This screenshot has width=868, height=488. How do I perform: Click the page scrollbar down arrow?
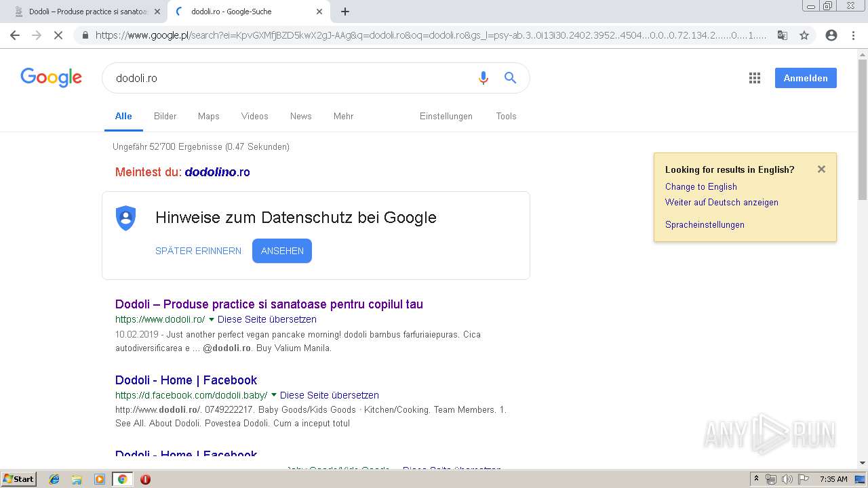tap(863, 463)
